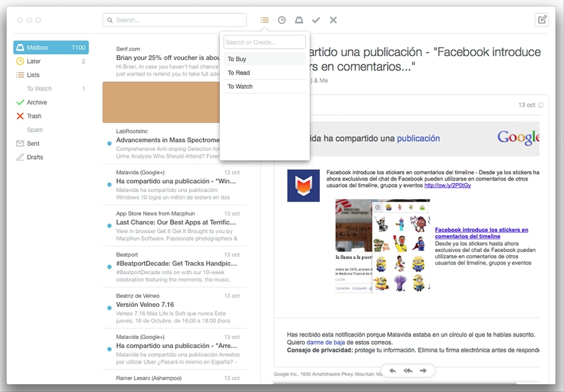Open Beatriz de Velneo Versión Velneo email
This screenshot has width=564, height=392.
pyautogui.click(x=174, y=308)
